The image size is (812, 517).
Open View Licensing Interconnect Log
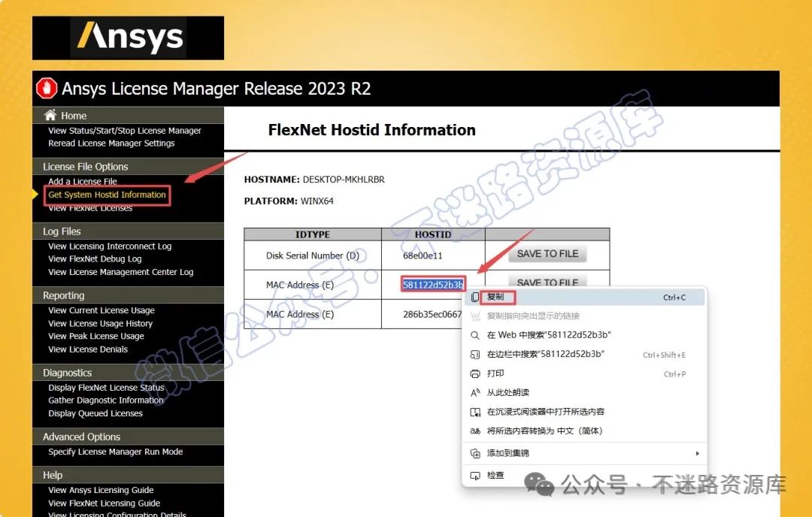coord(110,246)
